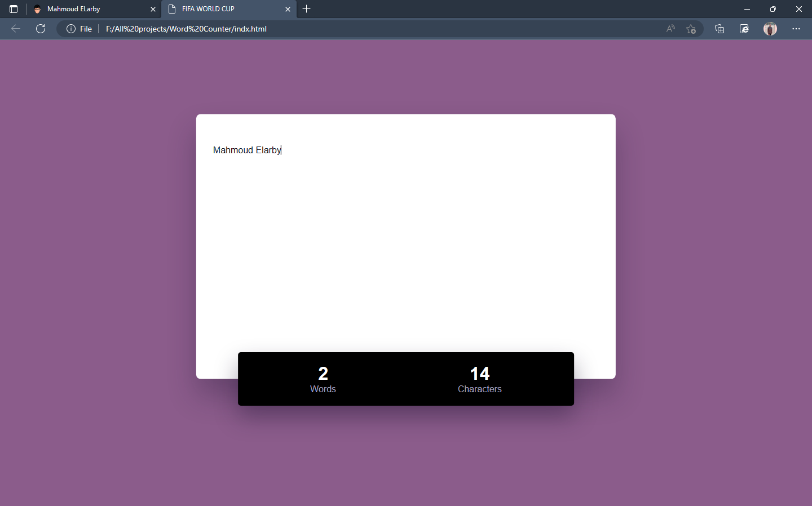Close the Mahmoud ELarby tab

[153, 9]
